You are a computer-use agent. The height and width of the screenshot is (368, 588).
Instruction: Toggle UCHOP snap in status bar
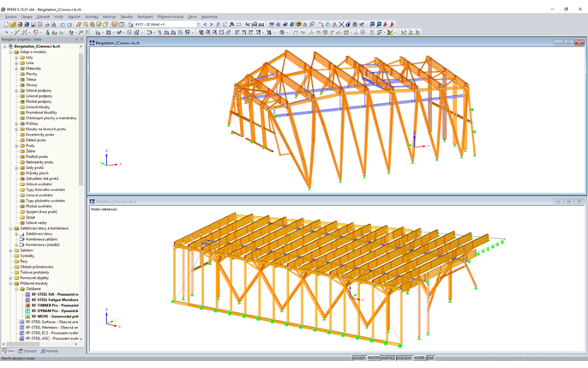(359, 358)
